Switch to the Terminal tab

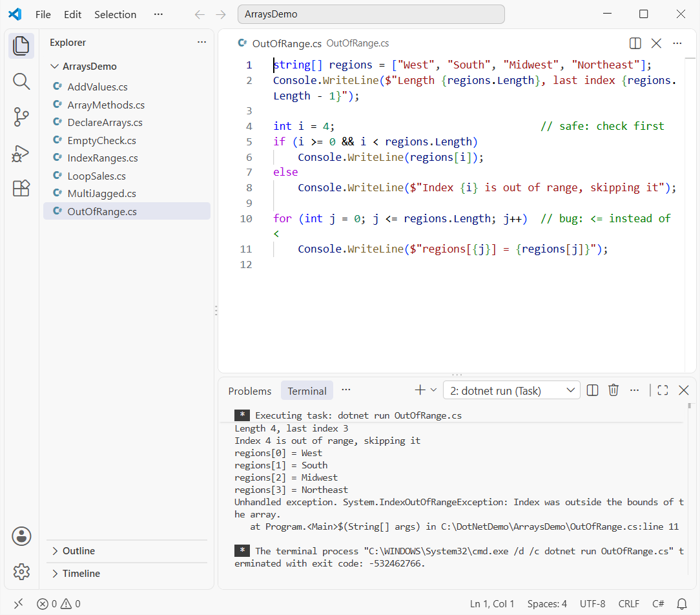[x=307, y=391]
